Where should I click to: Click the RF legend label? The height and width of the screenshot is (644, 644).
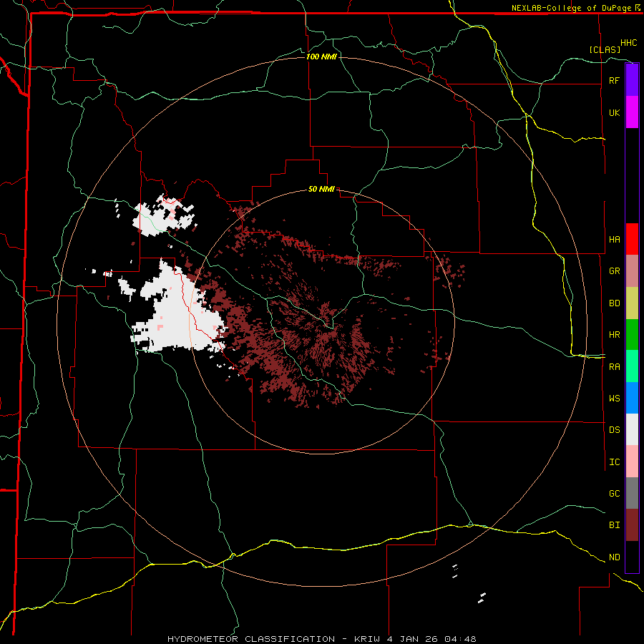(x=614, y=80)
